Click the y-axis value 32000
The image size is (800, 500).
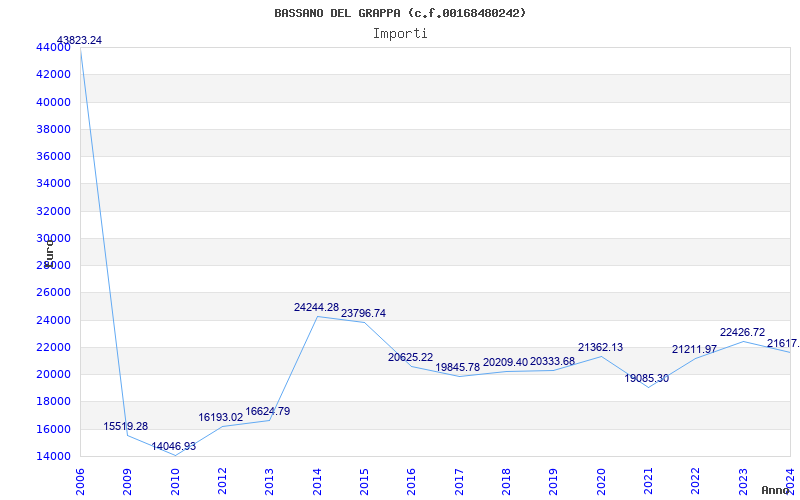[54, 211]
